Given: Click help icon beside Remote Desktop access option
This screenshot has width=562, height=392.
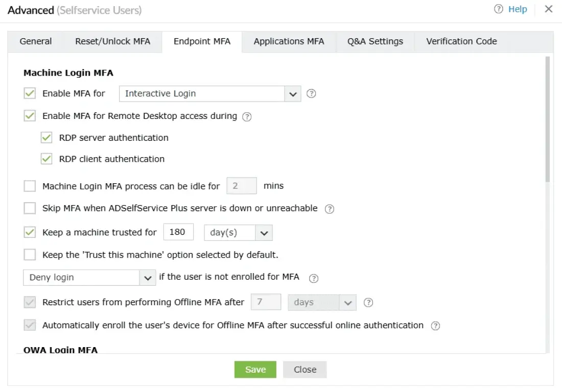Looking at the screenshot, I should tap(247, 116).
